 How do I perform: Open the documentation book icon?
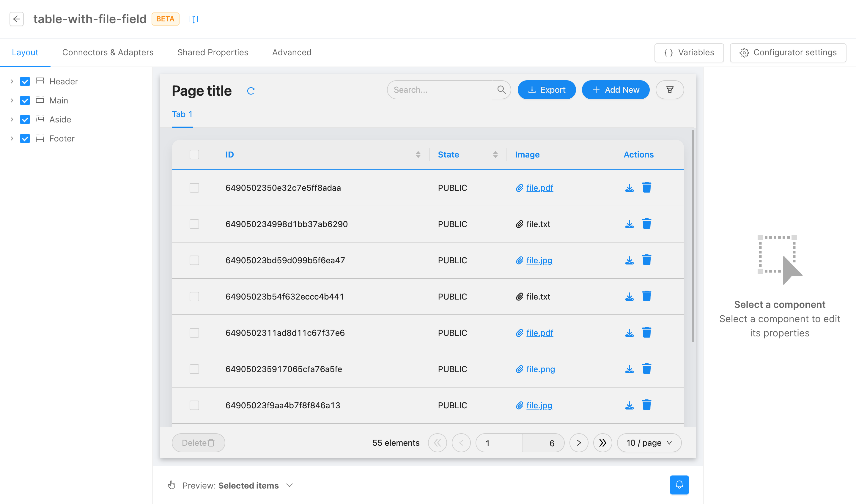click(x=193, y=19)
